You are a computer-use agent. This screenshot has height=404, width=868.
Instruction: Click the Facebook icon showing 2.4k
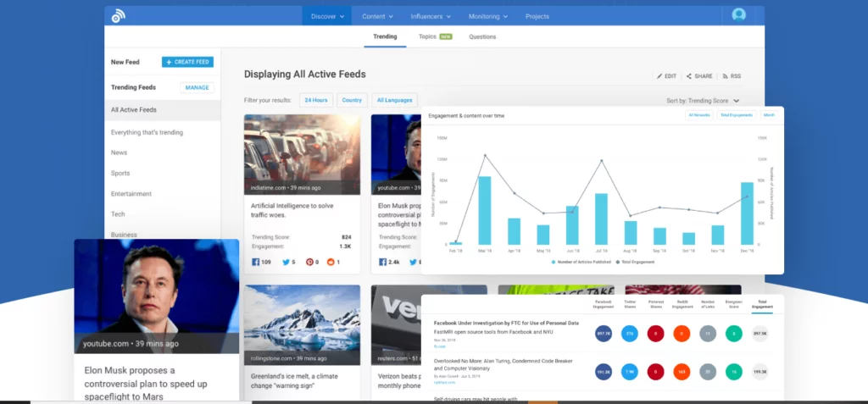click(382, 262)
